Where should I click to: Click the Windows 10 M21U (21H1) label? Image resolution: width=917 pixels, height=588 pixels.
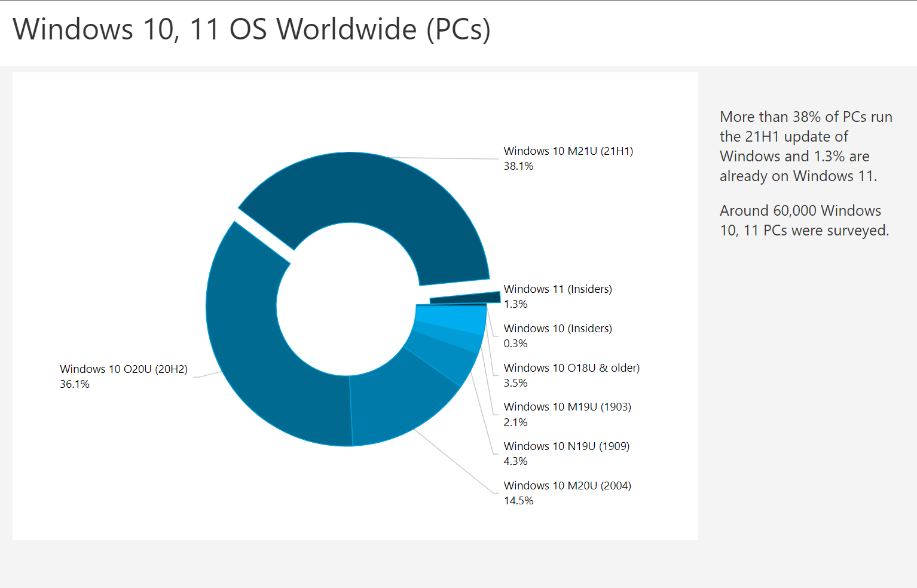coord(568,151)
